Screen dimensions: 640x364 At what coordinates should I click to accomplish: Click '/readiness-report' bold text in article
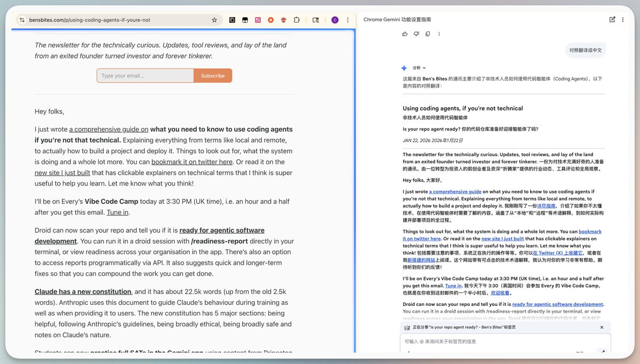click(x=219, y=241)
